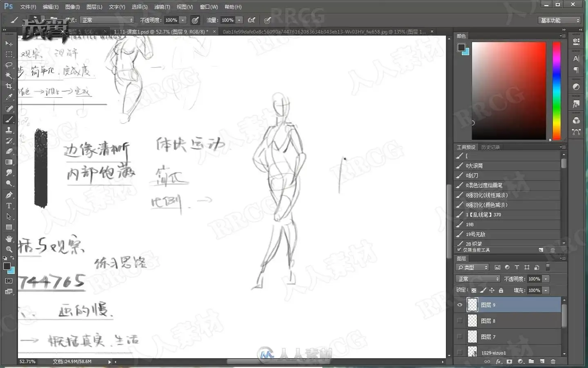The image size is (588, 368).
Task: Toggle lock image pixels brush icon
Action: coord(483,290)
